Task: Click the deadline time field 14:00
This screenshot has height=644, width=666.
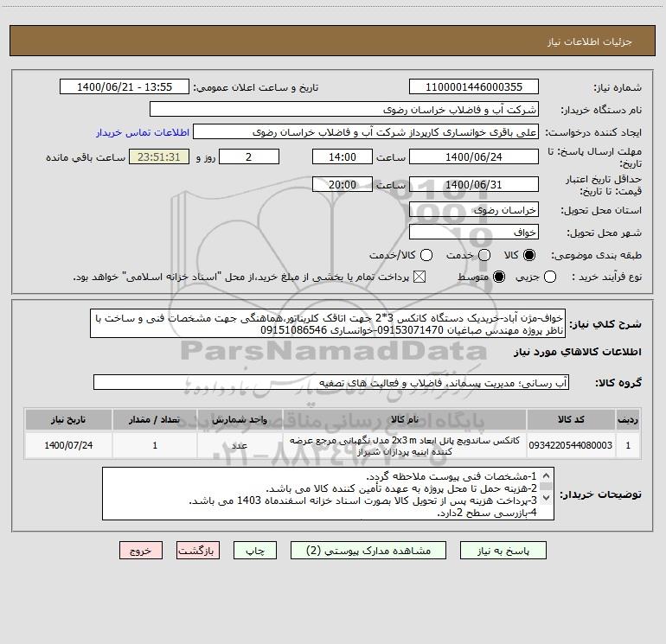Action: (x=343, y=157)
